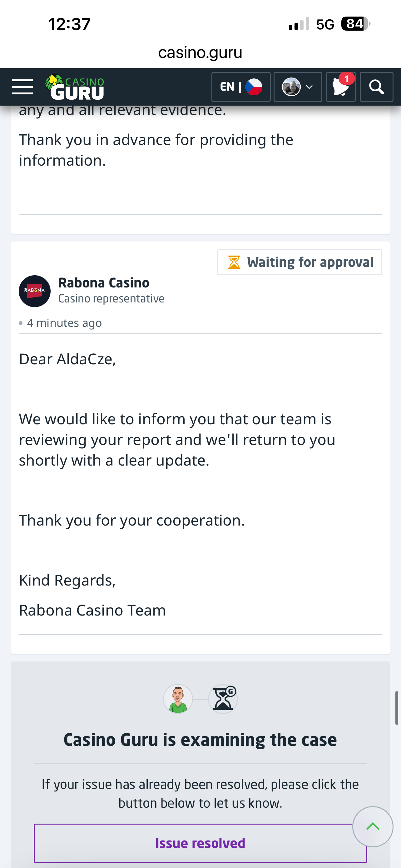Click Rabona Casino avatar logo
401x868 pixels.
pos(35,291)
